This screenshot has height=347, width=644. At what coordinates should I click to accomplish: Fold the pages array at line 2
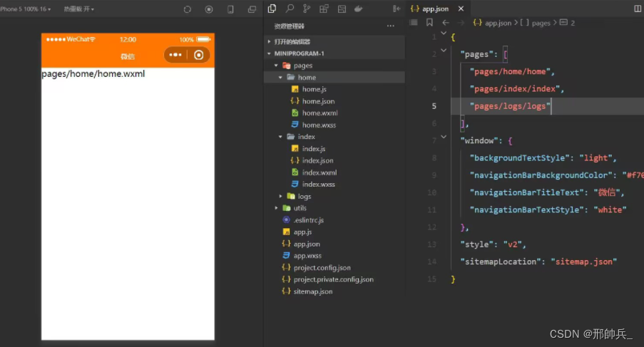pos(444,51)
